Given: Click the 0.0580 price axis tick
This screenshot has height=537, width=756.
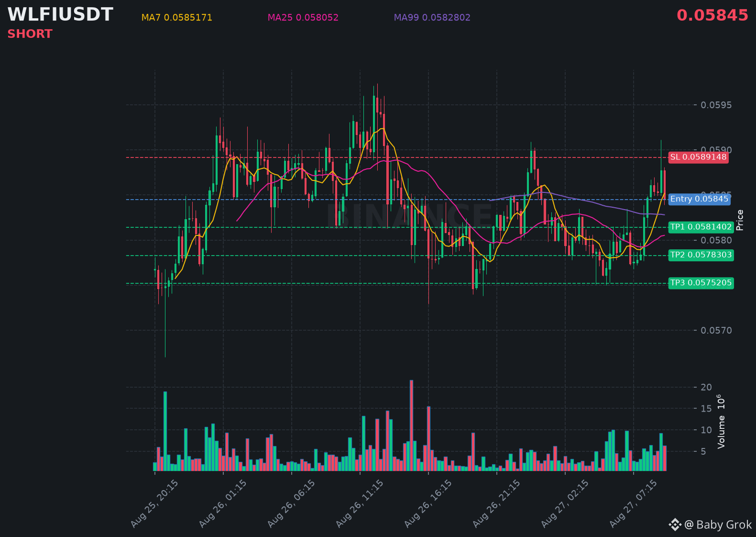Looking at the screenshot, I should pyautogui.click(x=716, y=240).
